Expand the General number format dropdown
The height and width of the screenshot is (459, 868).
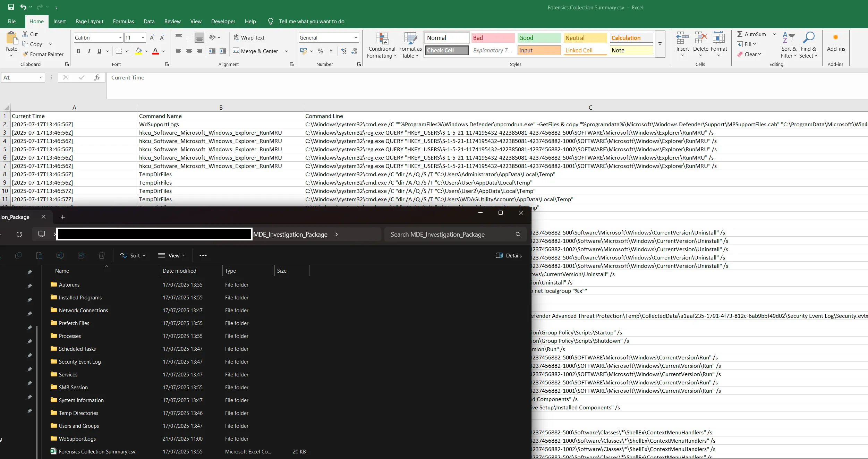(356, 38)
